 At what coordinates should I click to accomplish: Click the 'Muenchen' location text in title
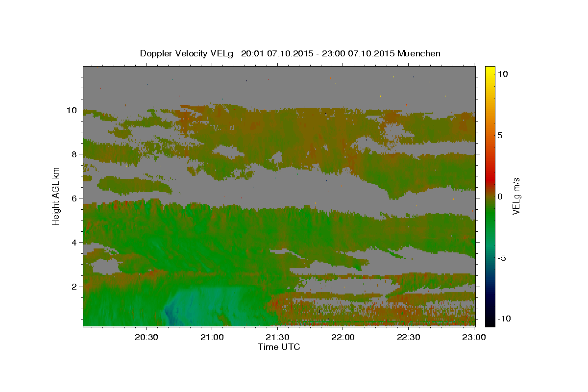[x=419, y=53]
